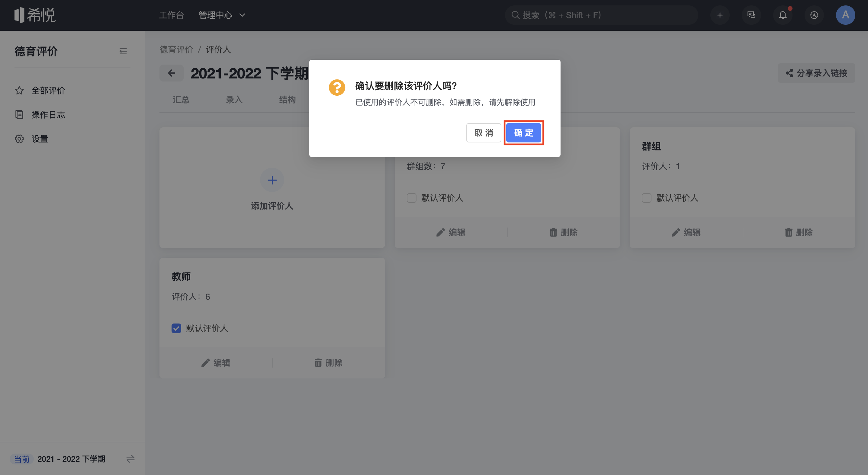Open the user avatar A
The height and width of the screenshot is (475, 868).
pos(845,15)
